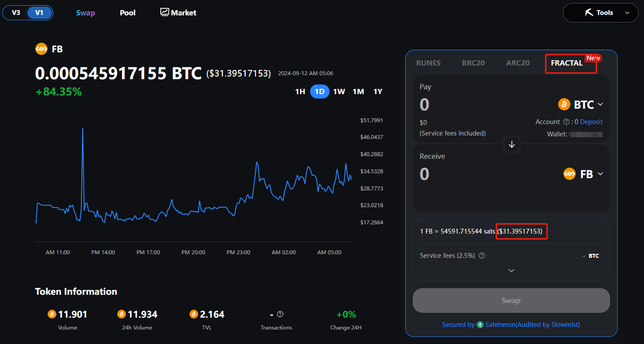Select the 1H chart timeframe
Viewport: 644px width, 344px height.
(300, 91)
